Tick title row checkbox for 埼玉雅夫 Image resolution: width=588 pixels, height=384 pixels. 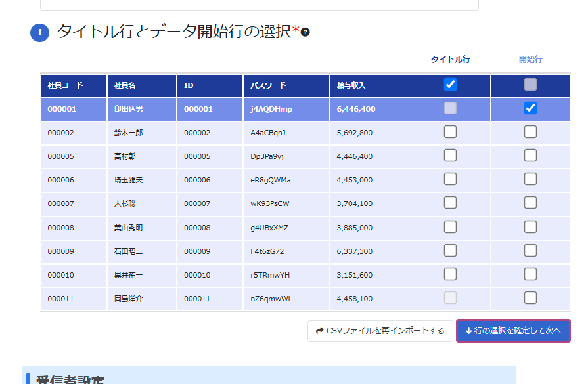coord(450,179)
